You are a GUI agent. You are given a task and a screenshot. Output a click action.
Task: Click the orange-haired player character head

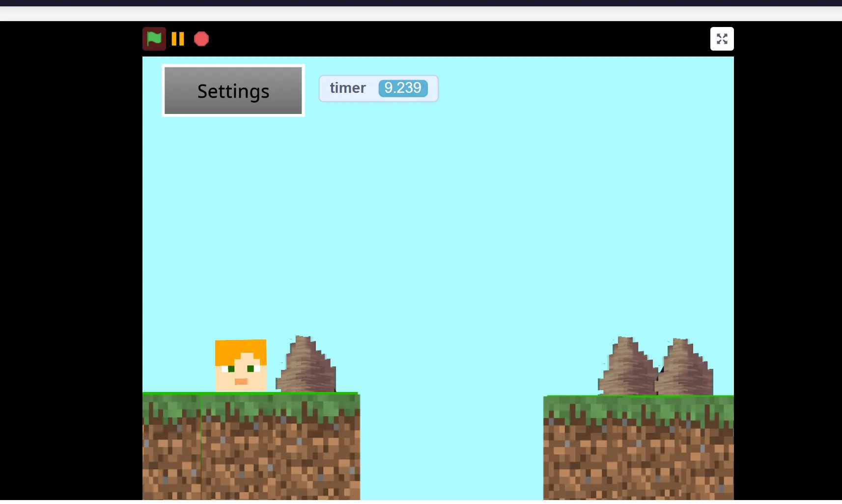[241, 365]
